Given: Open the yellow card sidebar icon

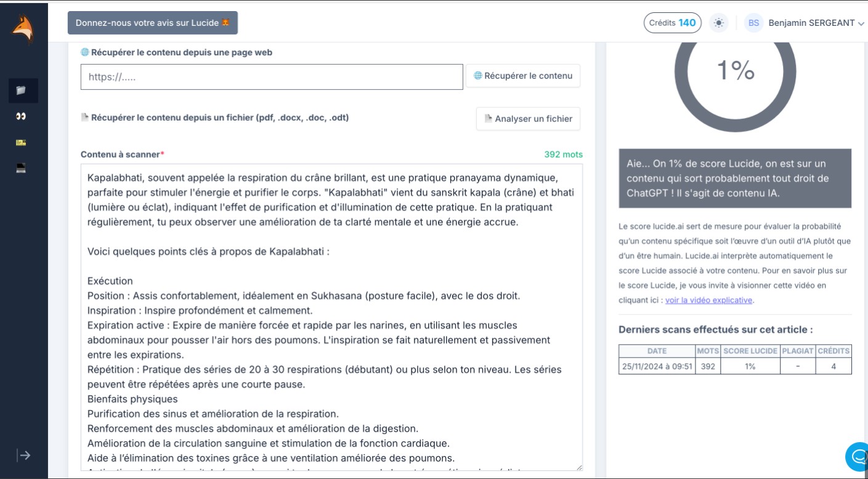Looking at the screenshot, I should coord(22,143).
